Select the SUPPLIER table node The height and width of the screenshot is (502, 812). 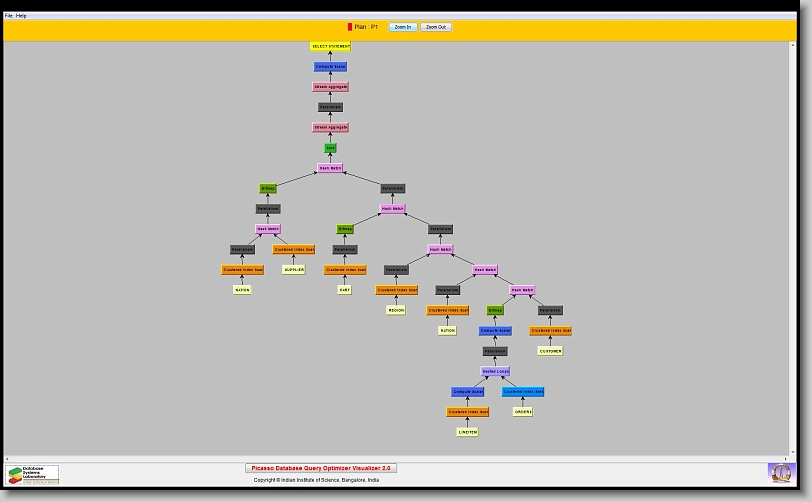click(x=294, y=270)
